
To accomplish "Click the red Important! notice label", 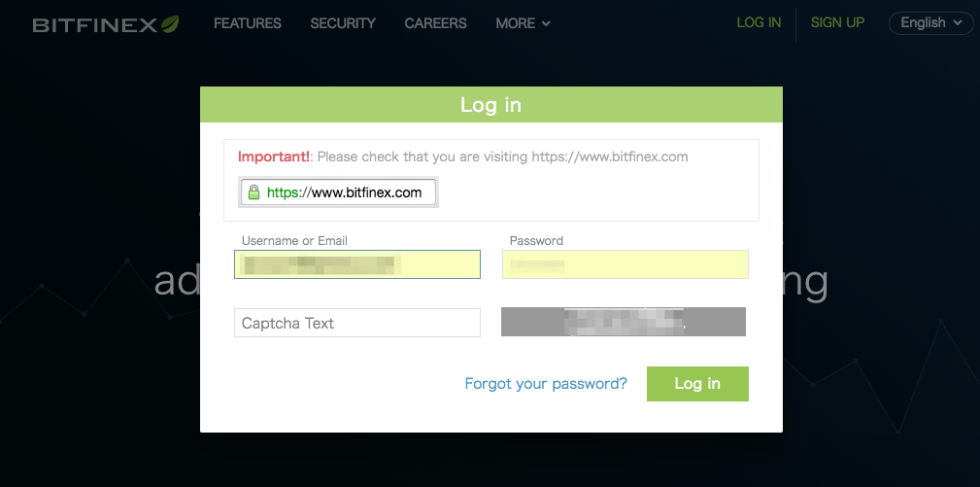I will [x=274, y=157].
